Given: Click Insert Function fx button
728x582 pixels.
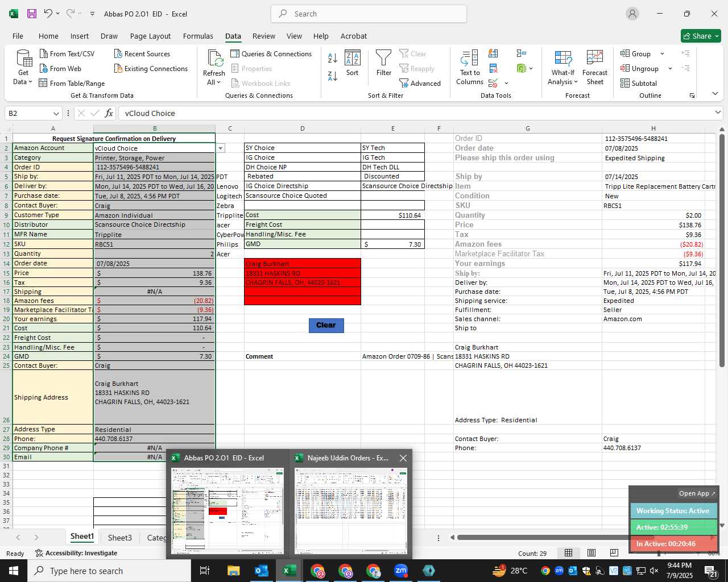Looking at the screenshot, I should click(109, 113).
